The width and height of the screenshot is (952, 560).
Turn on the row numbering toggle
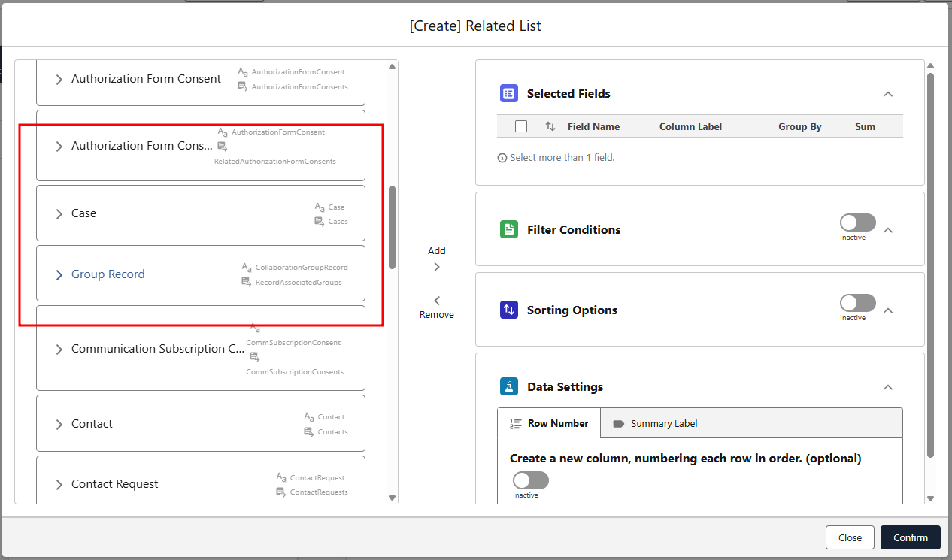click(x=531, y=480)
